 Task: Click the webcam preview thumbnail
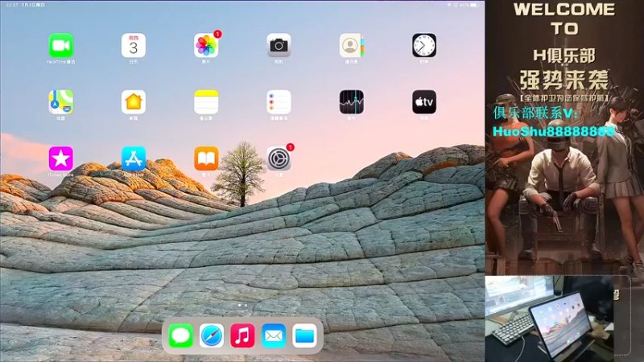click(x=550, y=319)
